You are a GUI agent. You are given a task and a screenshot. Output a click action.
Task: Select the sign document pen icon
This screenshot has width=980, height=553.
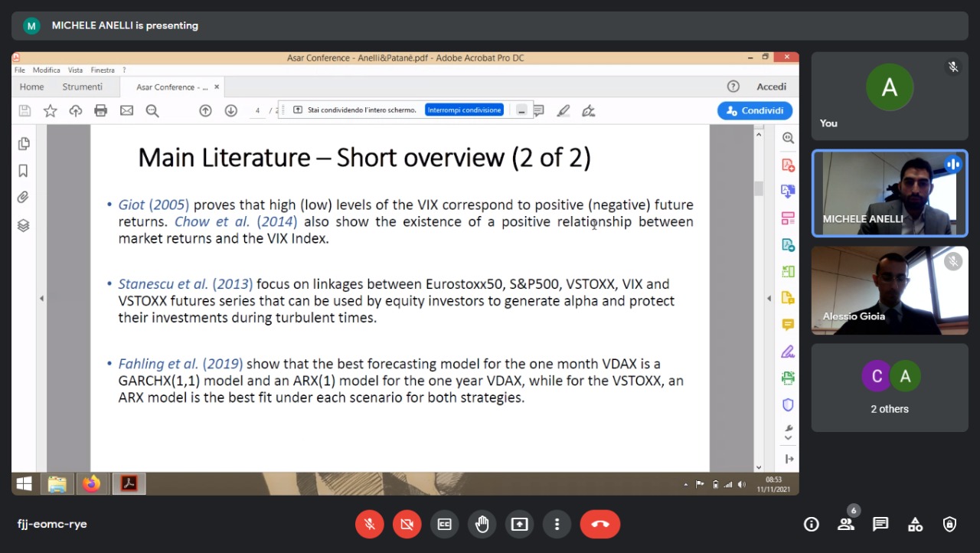588,111
